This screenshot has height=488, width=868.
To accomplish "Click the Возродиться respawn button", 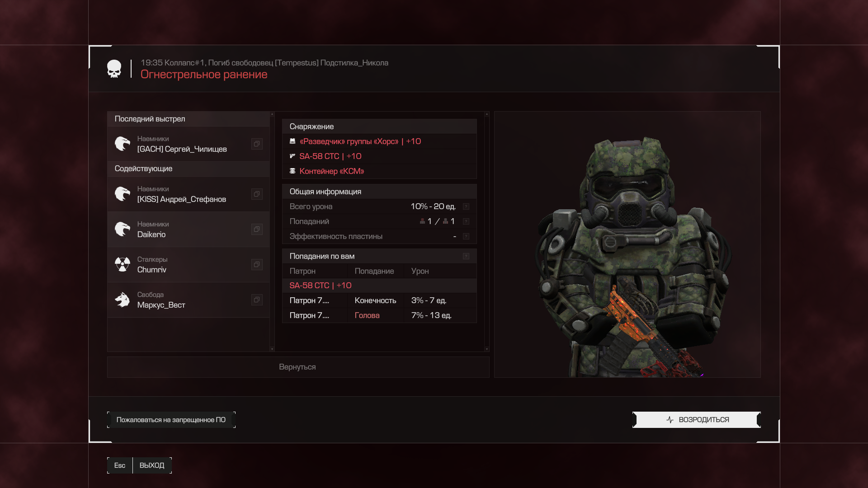I will [x=697, y=420].
